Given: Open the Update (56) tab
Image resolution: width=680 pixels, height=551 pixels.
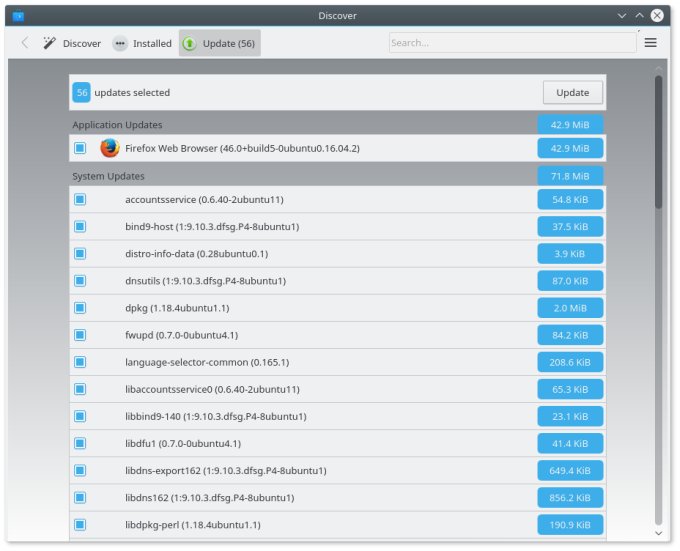Looking at the screenshot, I should pos(220,43).
